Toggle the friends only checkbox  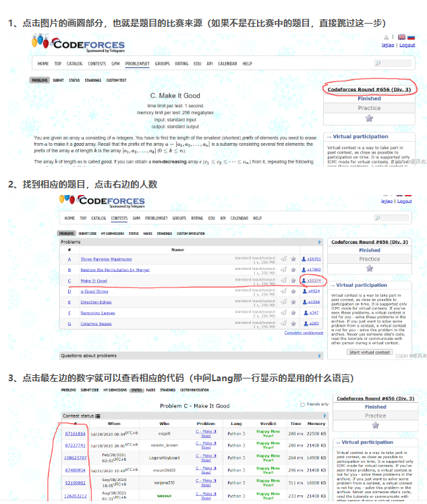click(302, 405)
